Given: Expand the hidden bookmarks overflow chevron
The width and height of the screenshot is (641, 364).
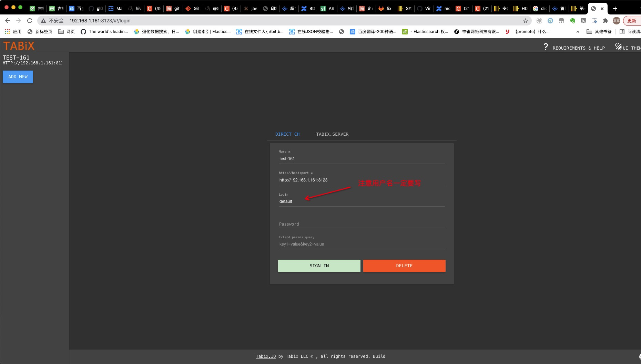Looking at the screenshot, I should pyautogui.click(x=578, y=31).
